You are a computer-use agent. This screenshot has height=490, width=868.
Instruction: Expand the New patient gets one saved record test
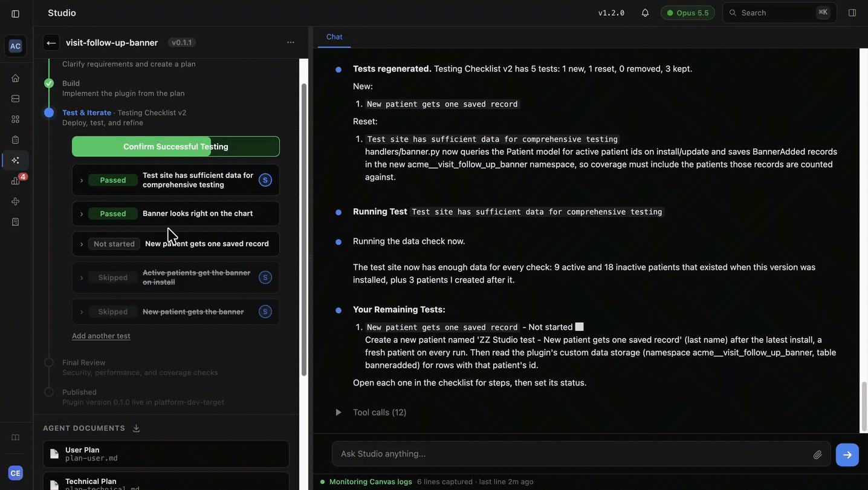point(82,244)
